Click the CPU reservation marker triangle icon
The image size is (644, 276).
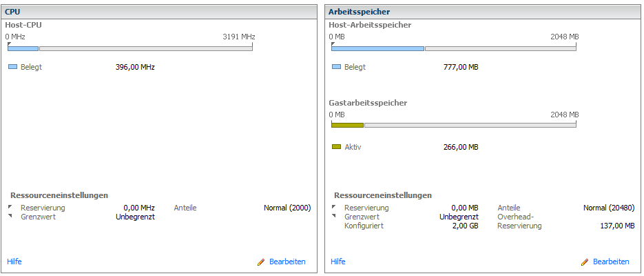coord(10,207)
